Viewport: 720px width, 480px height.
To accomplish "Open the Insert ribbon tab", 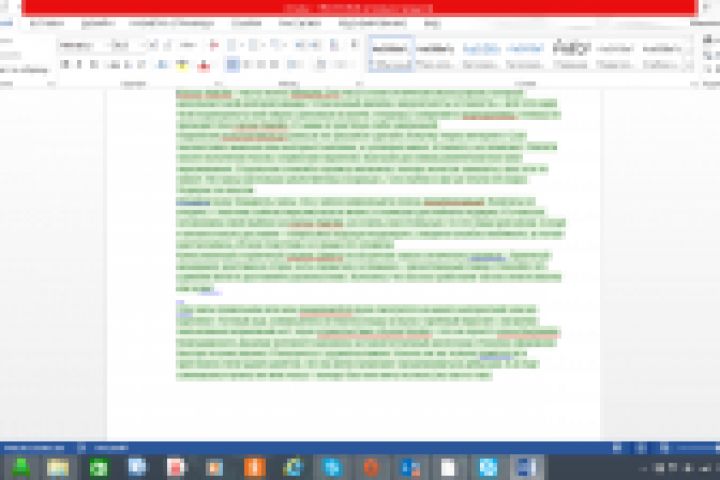I will coord(47,23).
